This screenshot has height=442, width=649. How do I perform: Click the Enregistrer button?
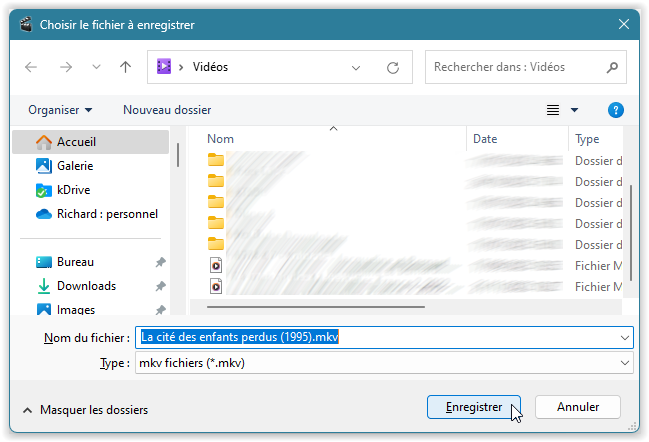click(x=473, y=407)
